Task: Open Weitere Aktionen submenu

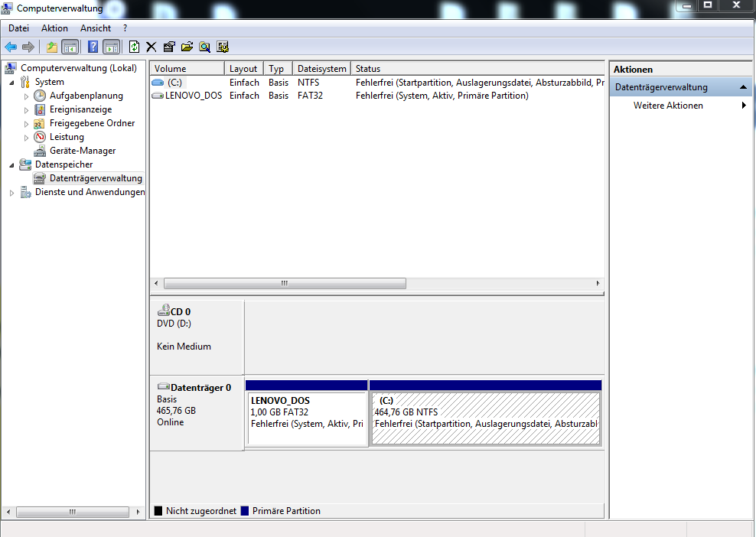Action: point(681,105)
